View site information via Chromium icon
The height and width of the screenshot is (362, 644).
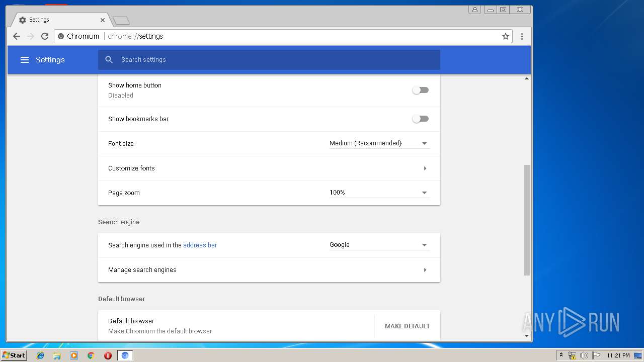(61, 36)
